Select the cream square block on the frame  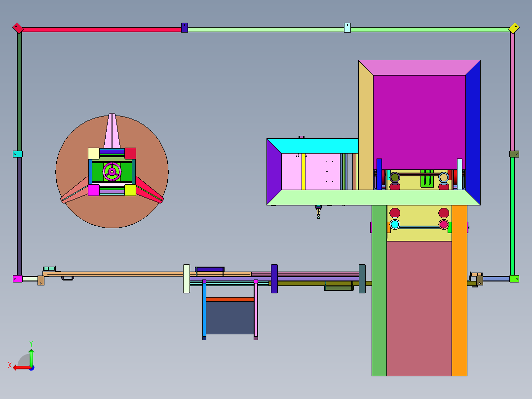[94, 154]
